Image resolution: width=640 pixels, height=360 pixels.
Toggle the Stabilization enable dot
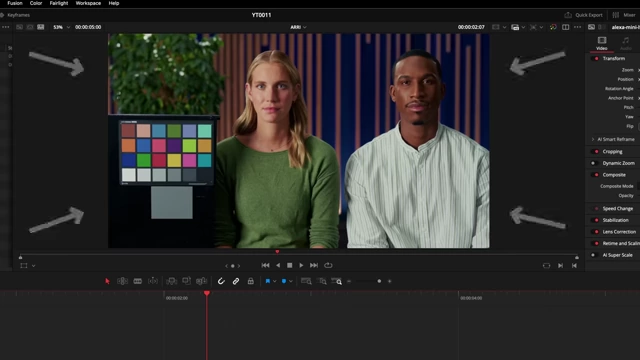click(x=596, y=220)
